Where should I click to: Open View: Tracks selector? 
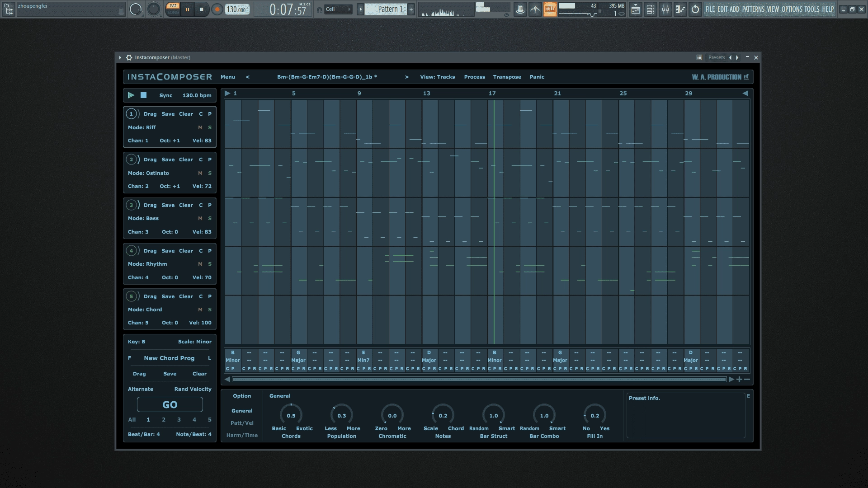point(438,77)
